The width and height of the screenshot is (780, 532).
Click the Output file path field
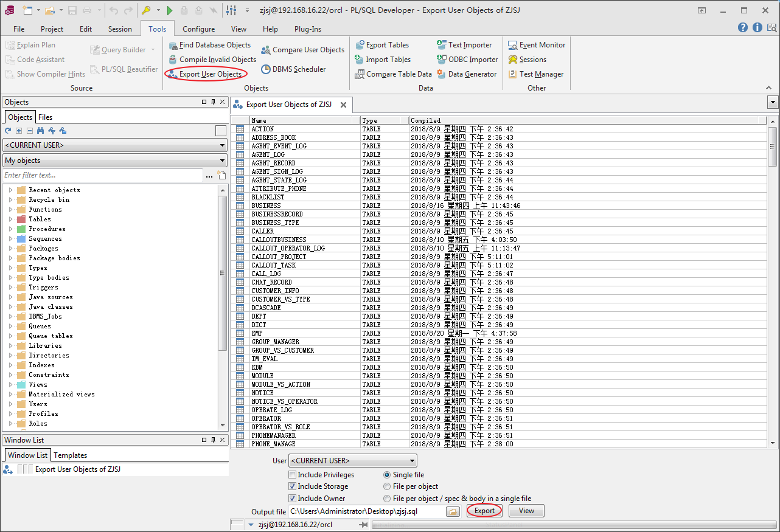tap(367, 511)
